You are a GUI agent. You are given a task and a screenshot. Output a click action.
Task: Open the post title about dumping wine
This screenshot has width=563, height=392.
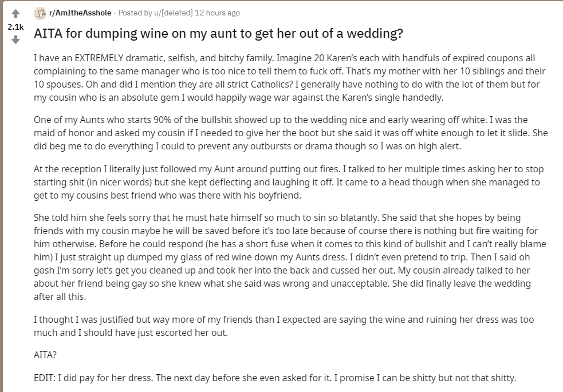click(218, 33)
